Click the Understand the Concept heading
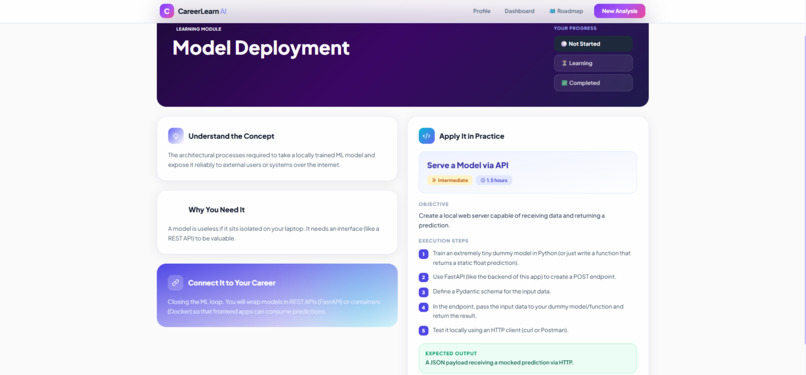The width and height of the screenshot is (806, 375). tap(231, 136)
